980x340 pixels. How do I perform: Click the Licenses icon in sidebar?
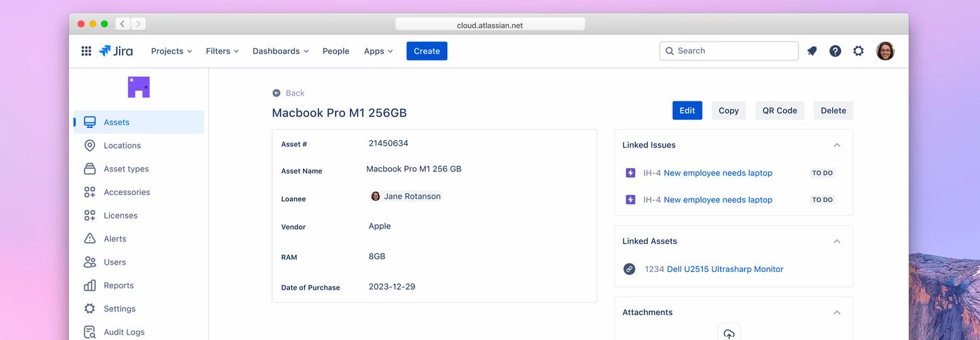pos(90,216)
